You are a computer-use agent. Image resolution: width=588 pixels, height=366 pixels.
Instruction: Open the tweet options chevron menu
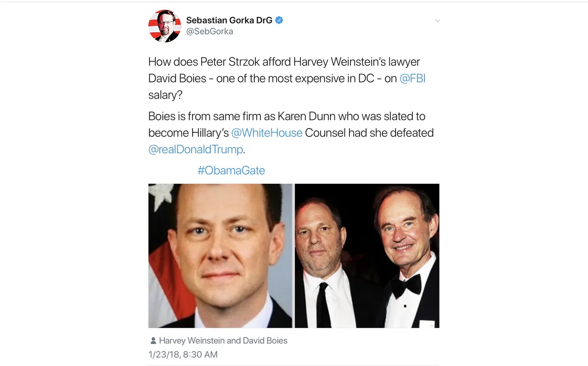click(x=437, y=21)
